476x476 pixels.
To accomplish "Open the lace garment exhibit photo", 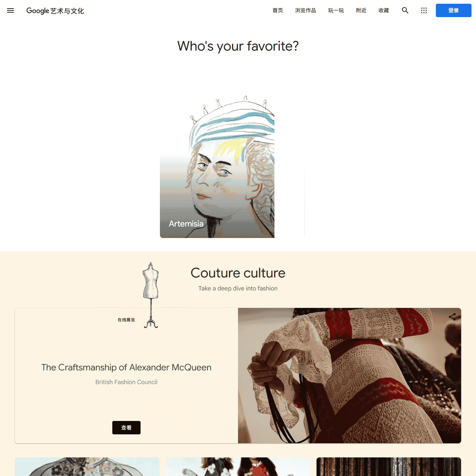I will click(350, 376).
